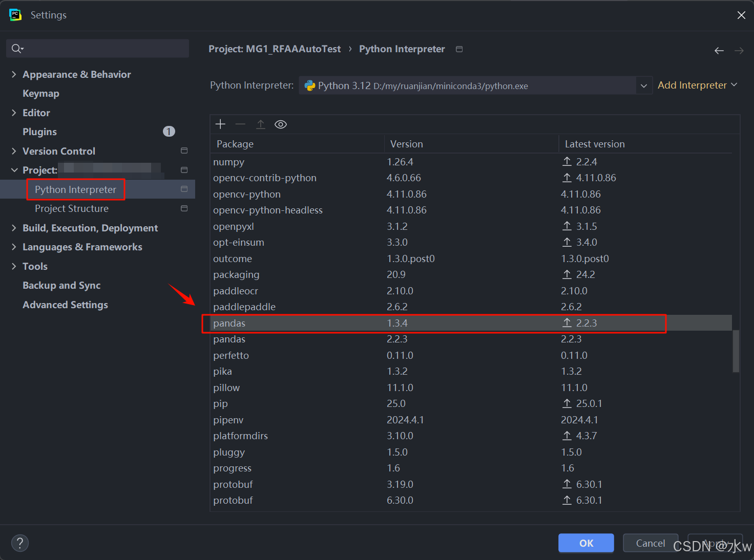Open Advanced Settings page
Screen dimensions: 754x560
click(65, 305)
